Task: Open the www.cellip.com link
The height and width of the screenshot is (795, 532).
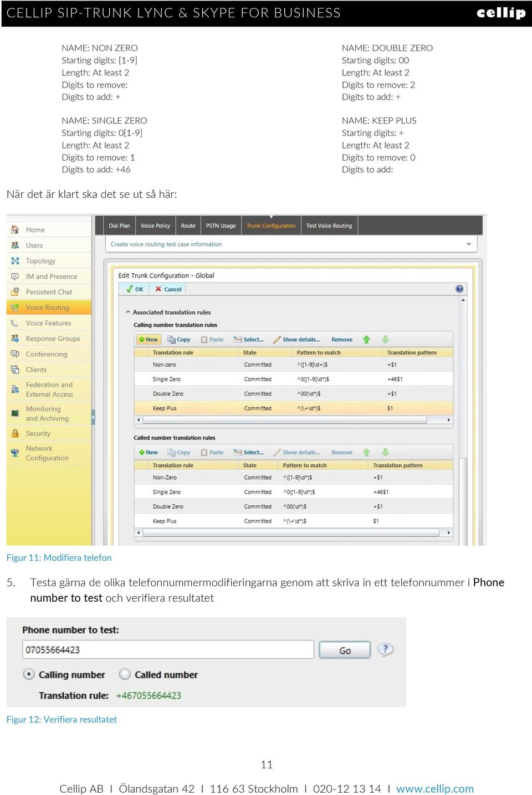Action: point(435,788)
